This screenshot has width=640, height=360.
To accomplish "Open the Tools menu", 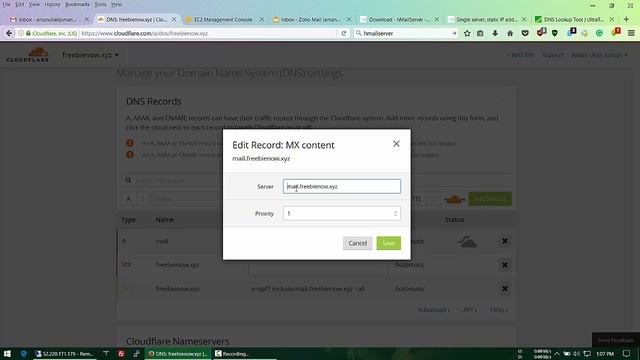I will [x=100, y=4].
